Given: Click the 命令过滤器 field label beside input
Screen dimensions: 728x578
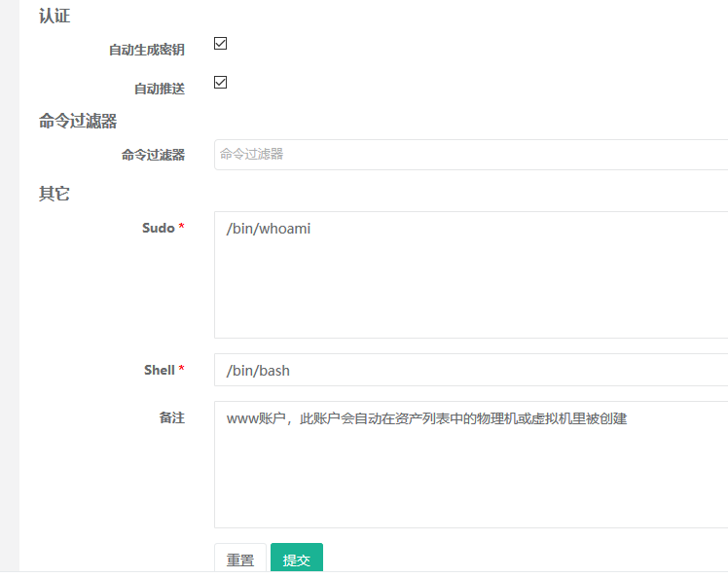Looking at the screenshot, I should click(x=153, y=155).
